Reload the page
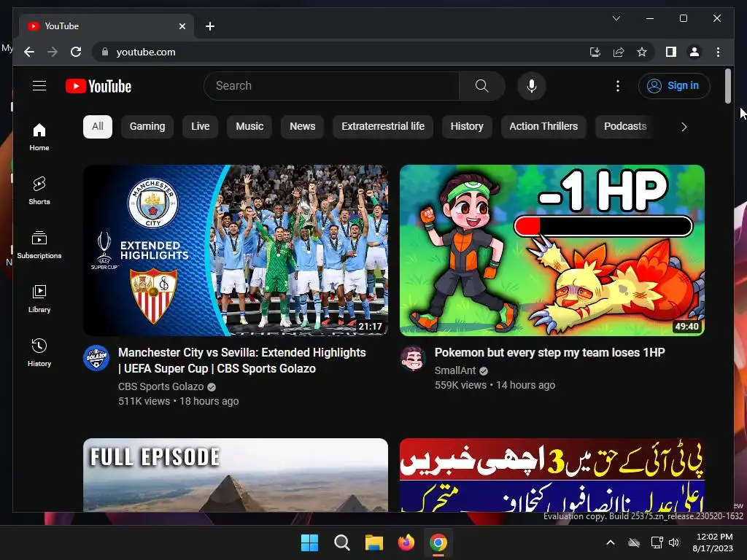The image size is (747, 560). (x=76, y=52)
